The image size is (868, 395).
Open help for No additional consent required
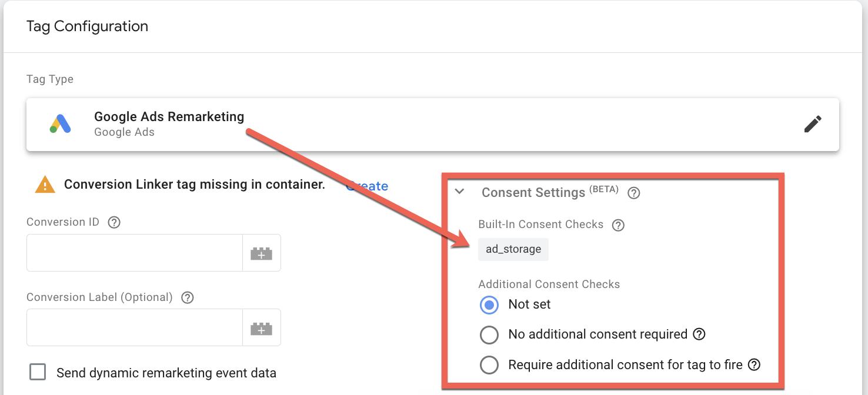[699, 334]
